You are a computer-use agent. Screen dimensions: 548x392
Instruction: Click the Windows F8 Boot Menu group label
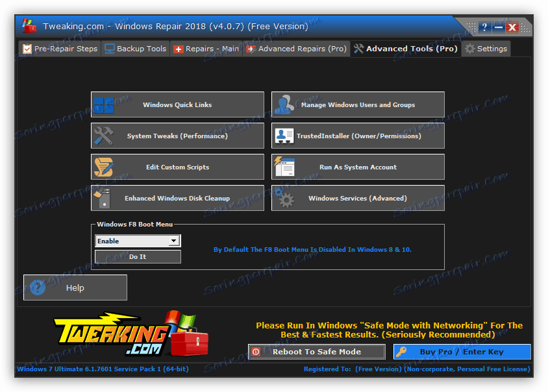click(134, 225)
